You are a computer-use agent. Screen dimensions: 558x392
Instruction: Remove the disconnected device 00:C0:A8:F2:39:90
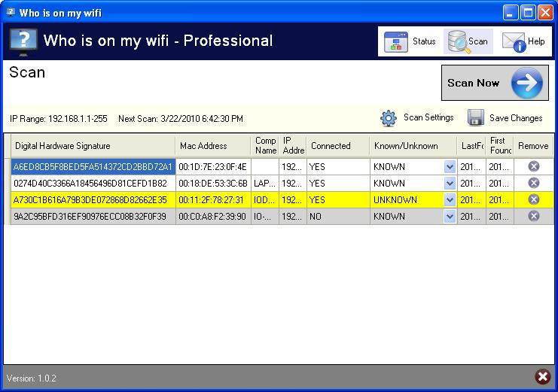pyautogui.click(x=533, y=216)
